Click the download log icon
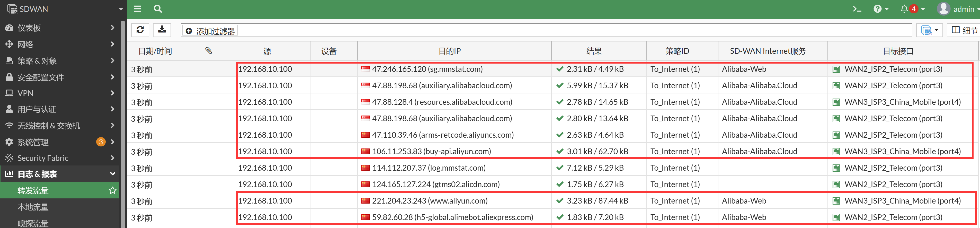Viewport: 980px width, 228px height. (x=162, y=30)
